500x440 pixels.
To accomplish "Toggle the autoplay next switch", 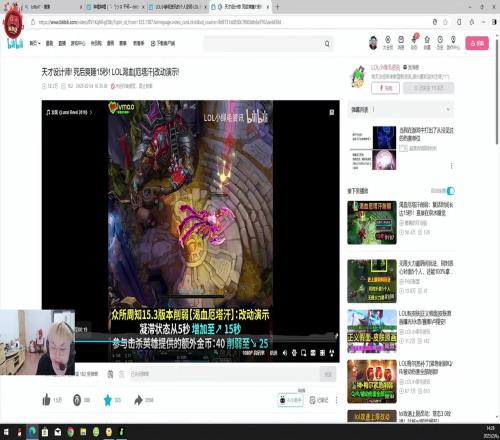I will [x=450, y=191].
